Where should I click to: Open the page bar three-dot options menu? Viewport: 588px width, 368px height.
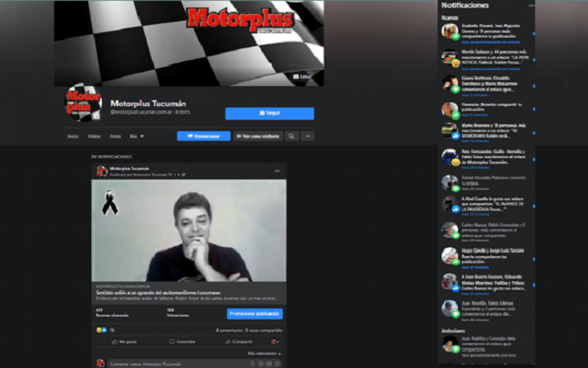coord(307,136)
